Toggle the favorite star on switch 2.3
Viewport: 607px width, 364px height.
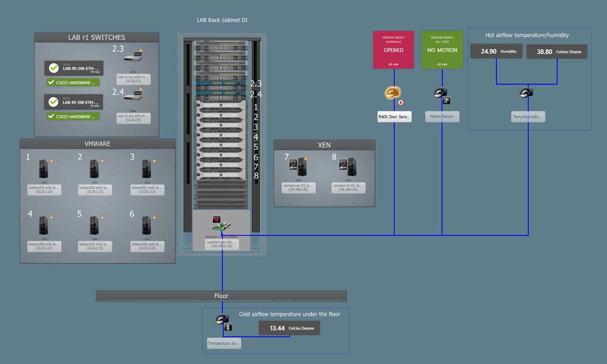[x=141, y=49]
